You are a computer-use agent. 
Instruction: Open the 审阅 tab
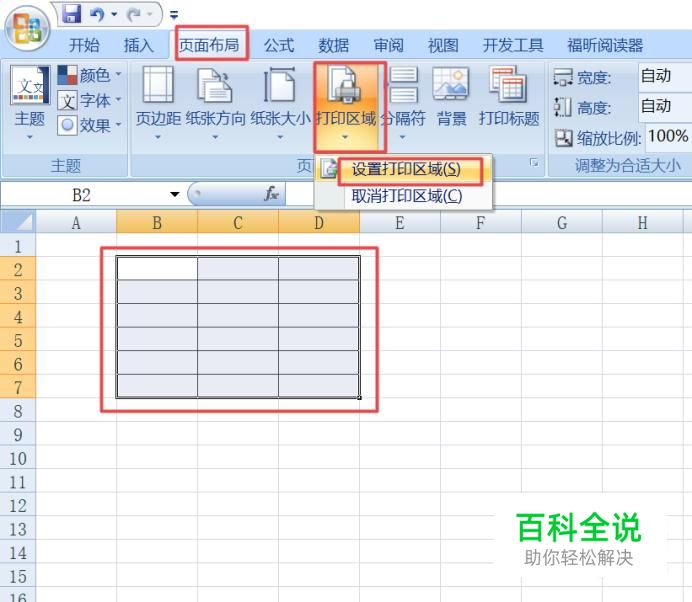click(388, 45)
